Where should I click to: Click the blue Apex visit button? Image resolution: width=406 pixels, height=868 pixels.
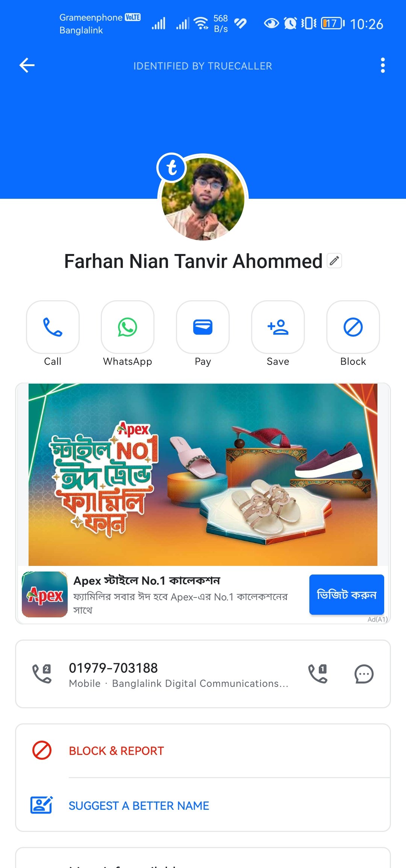pyautogui.click(x=347, y=594)
